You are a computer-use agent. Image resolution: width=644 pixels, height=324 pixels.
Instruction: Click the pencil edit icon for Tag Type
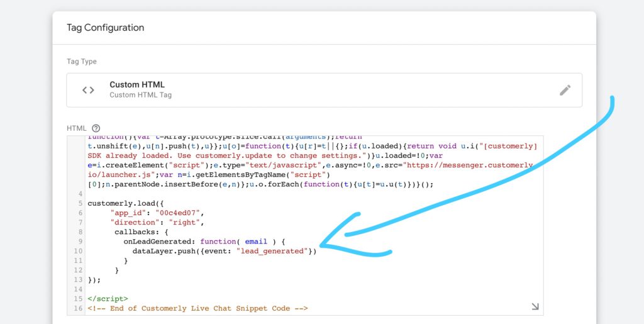[565, 91]
